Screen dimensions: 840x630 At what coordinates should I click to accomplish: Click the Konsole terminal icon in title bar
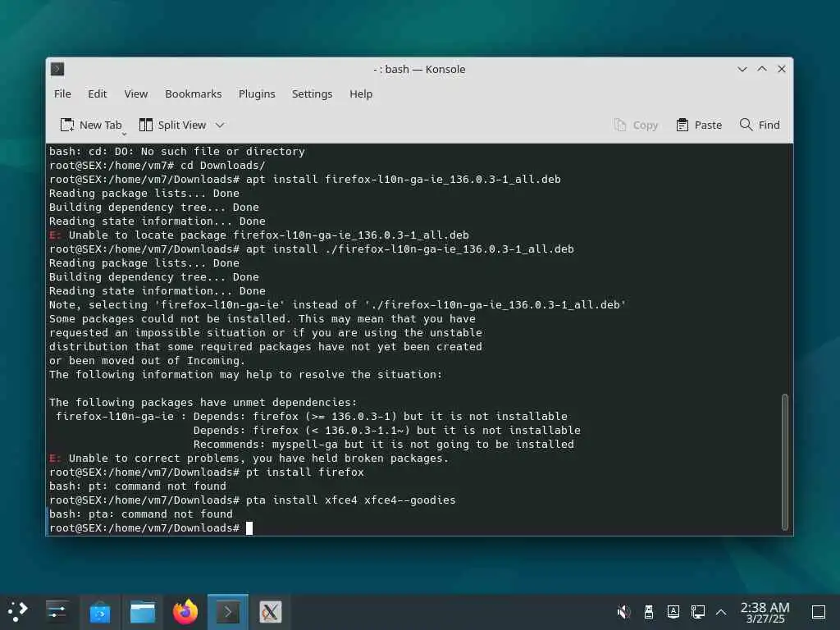(x=57, y=69)
